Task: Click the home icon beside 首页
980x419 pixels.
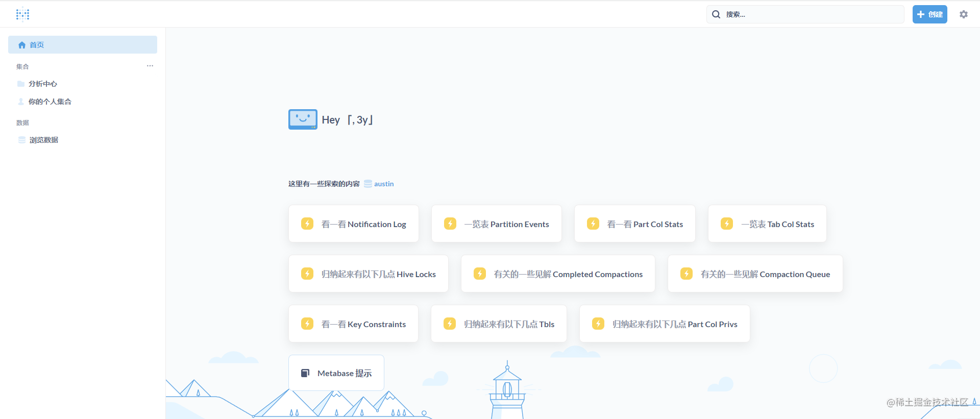Action: (22, 45)
